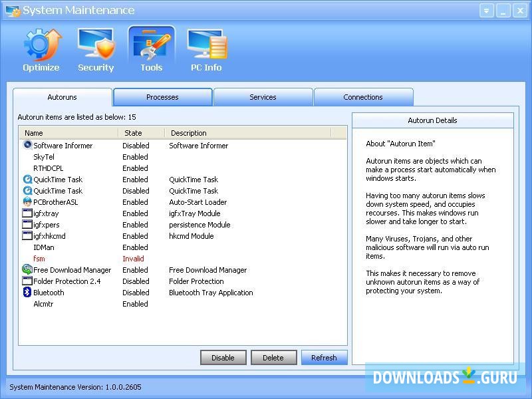Click the Free Download Manager icon
532x399 pixels.
pyautogui.click(x=27, y=269)
